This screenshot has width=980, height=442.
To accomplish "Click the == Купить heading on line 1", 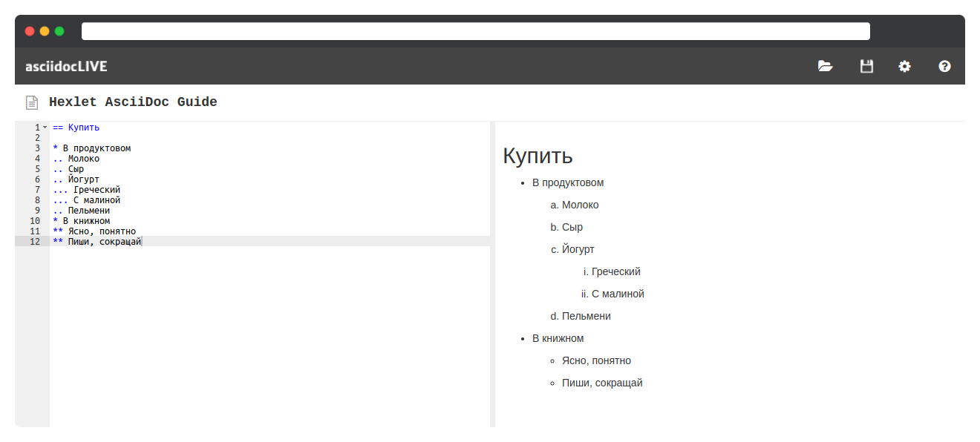I will [75, 127].
